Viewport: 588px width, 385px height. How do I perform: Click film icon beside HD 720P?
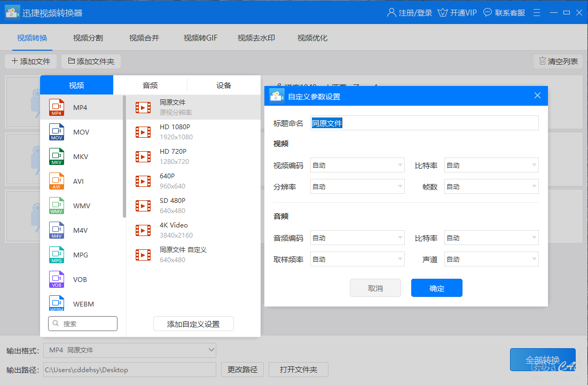pos(143,156)
